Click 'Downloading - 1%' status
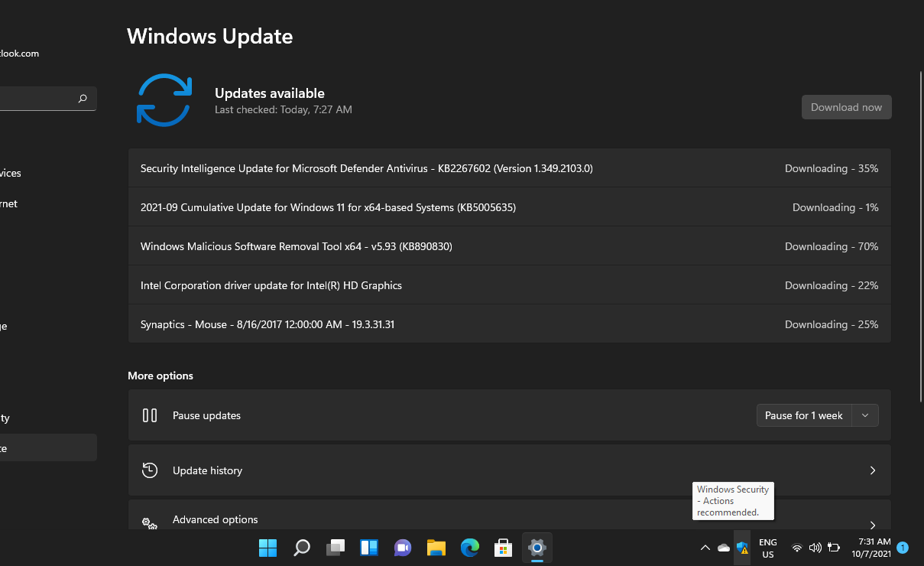The width and height of the screenshot is (924, 566). [835, 207]
